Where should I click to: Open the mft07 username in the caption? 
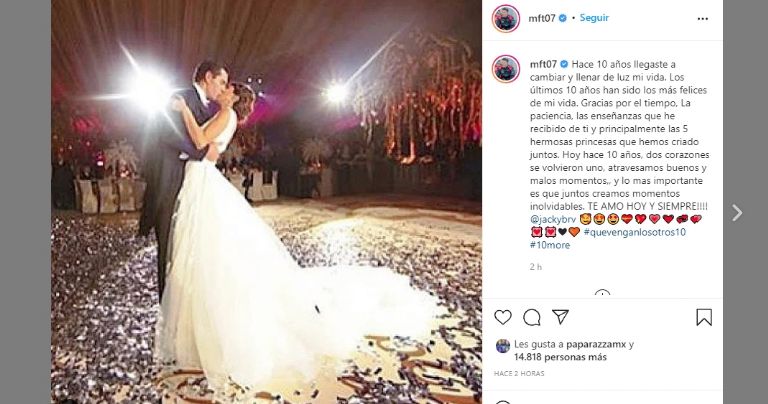(543, 64)
